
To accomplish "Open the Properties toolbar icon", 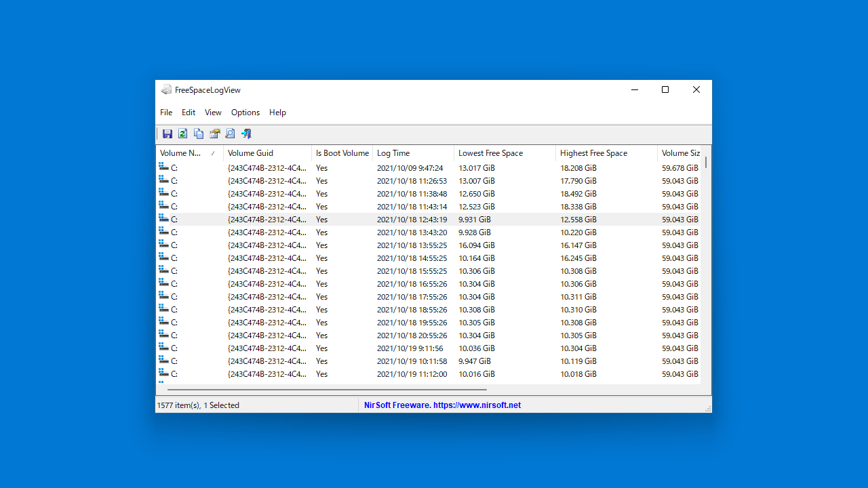I will (215, 134).
